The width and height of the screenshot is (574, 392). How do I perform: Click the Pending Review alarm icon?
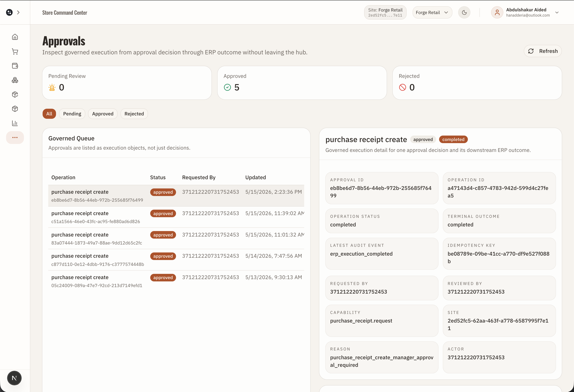pos(52,88)
